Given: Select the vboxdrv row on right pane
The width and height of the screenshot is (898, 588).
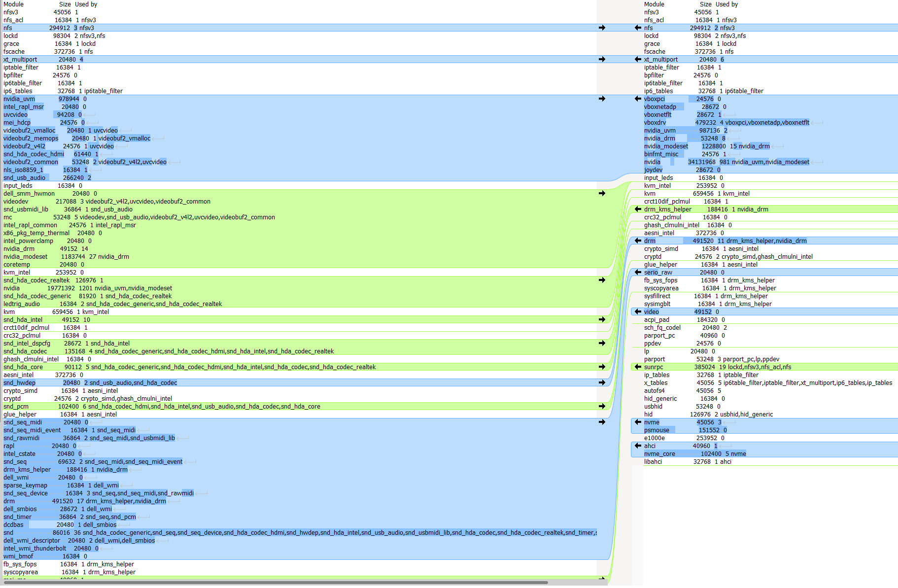Looking at the screenshot, I should (690, 122).
